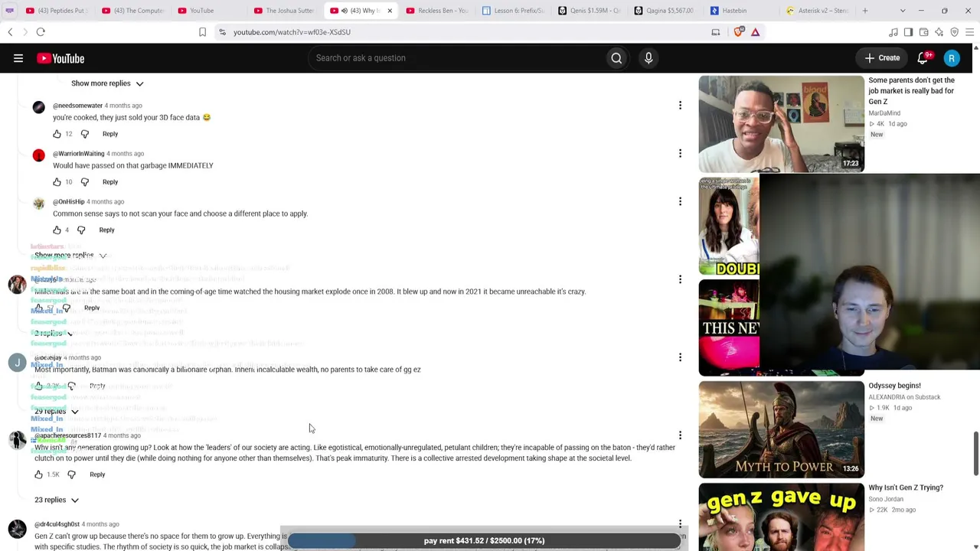Open a new browser tab with plus
This screenshot has width=980, height=551.
point(865,11)
